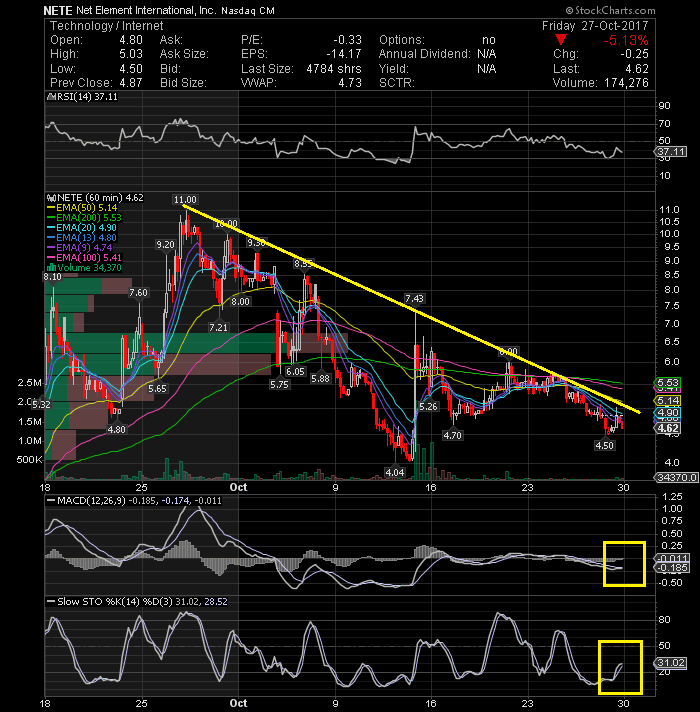700x712 pixels.
Task: Click the red down-triangle change indicator
Action: pos(561,40)
